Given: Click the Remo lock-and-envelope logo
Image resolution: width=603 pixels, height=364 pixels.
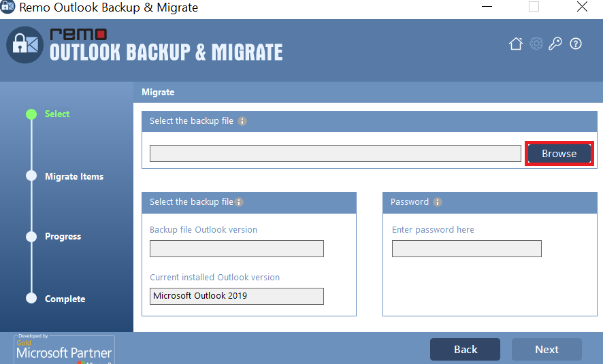Looking at the screenshot, I should point(25,45).
